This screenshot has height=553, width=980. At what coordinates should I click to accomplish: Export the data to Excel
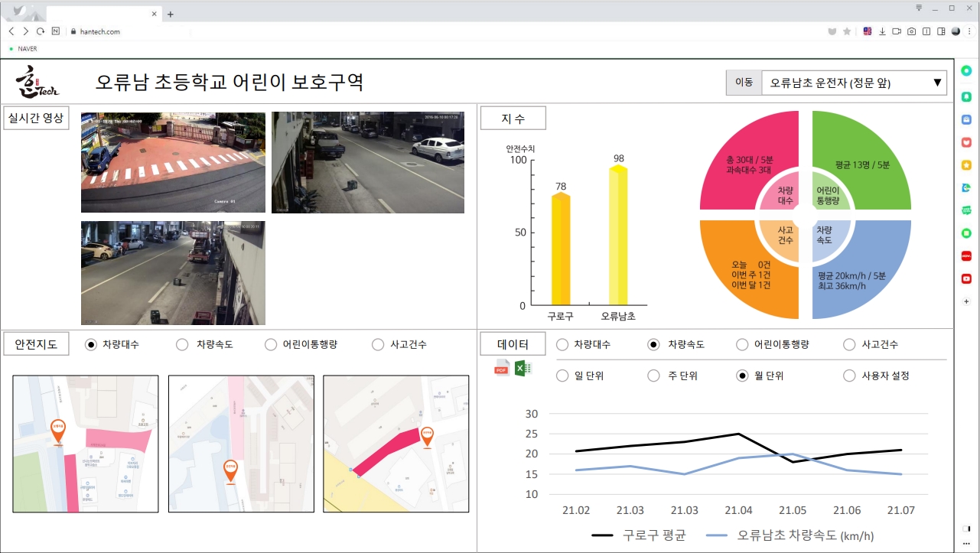click(523, 369)
